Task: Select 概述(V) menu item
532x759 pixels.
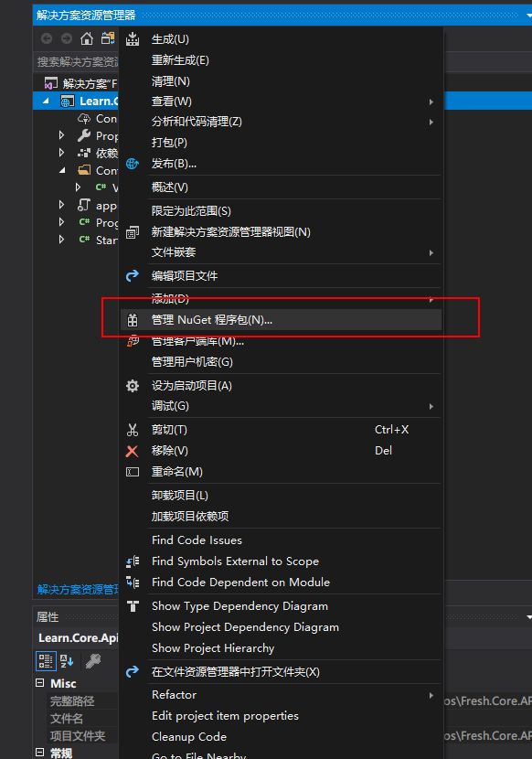Action: pos(281,187)
